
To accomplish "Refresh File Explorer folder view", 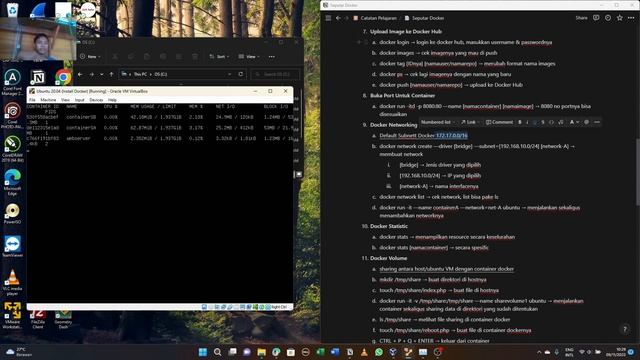I will pos(241,74).
